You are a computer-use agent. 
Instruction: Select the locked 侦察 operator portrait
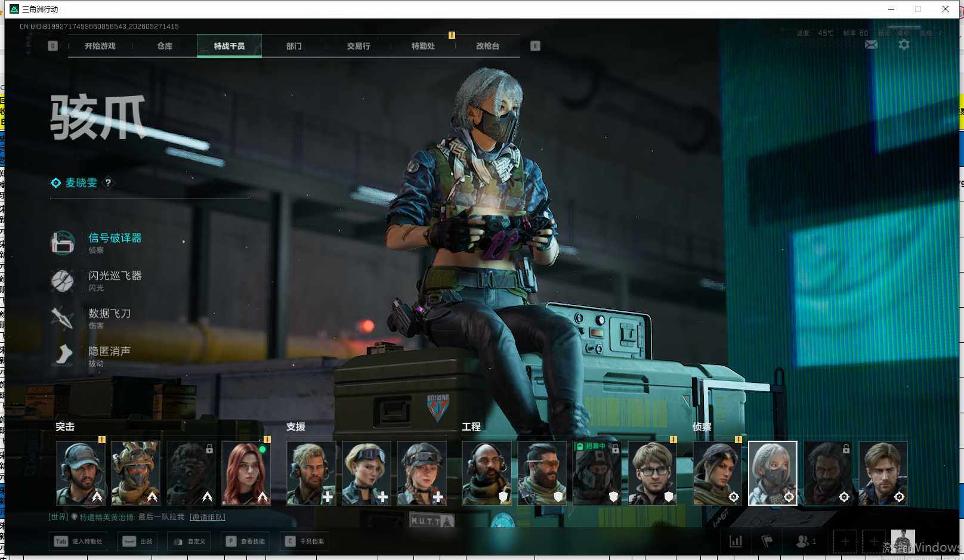[827, 473]
